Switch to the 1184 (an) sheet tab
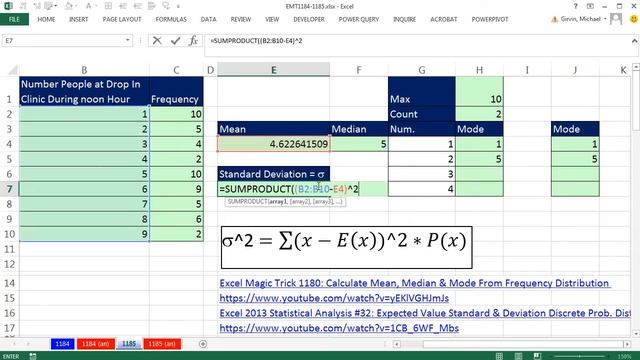640x360 pixels. 96,344
